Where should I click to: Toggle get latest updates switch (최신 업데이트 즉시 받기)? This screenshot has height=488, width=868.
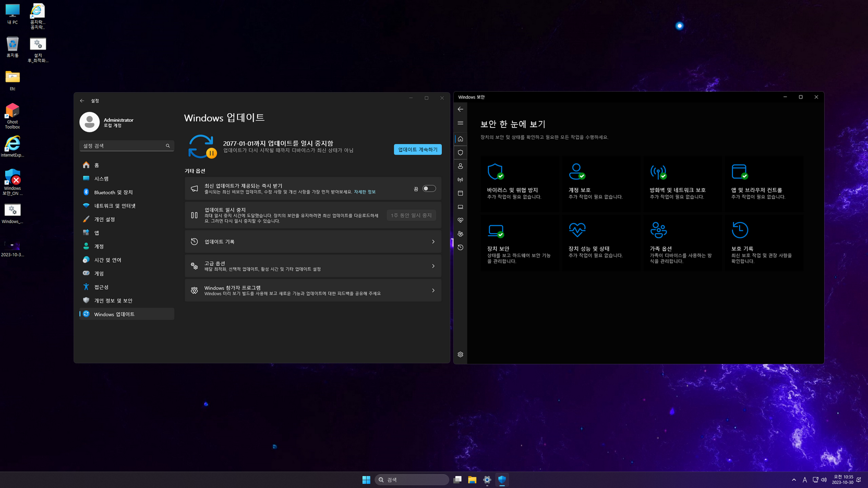[429, 189]
